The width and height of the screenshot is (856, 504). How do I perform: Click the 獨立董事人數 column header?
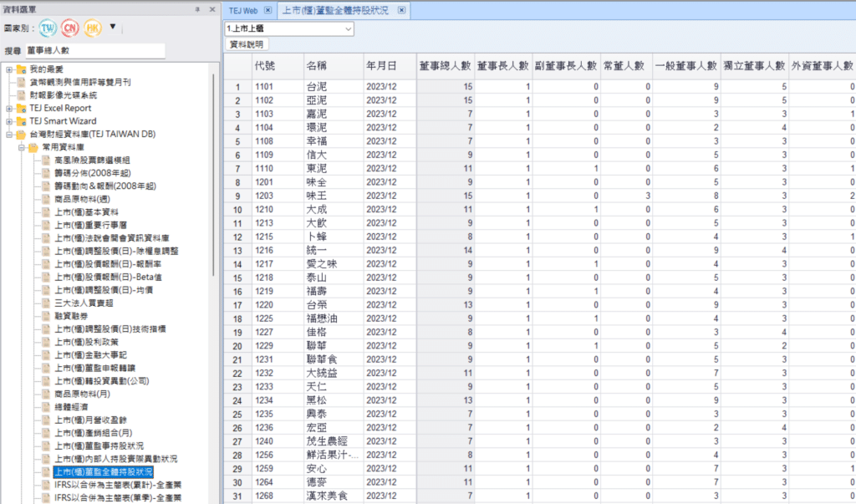pyautogui.click(x=755, y=66)
